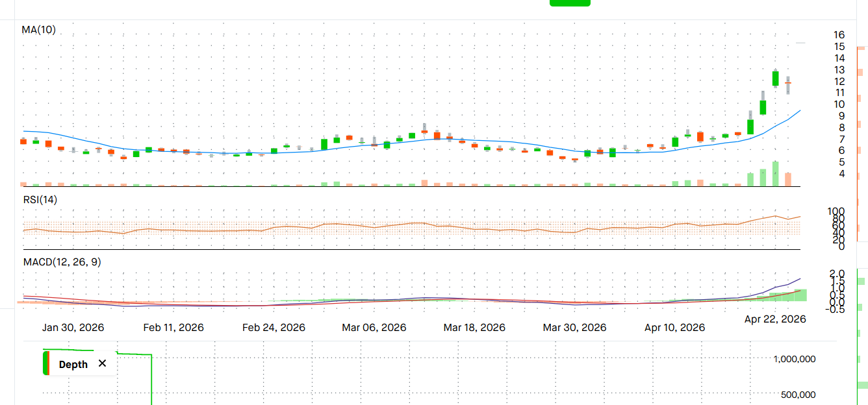Click the tallest green volume bar

pyautogui.click(x=775, y=174)
